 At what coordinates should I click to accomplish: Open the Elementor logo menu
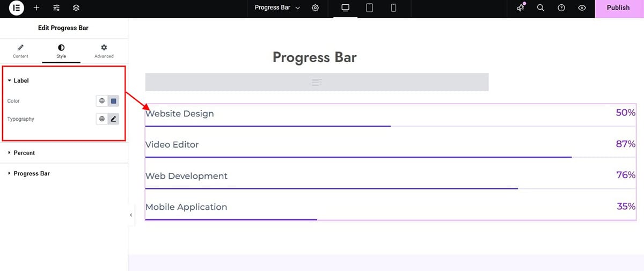point(17,8)
